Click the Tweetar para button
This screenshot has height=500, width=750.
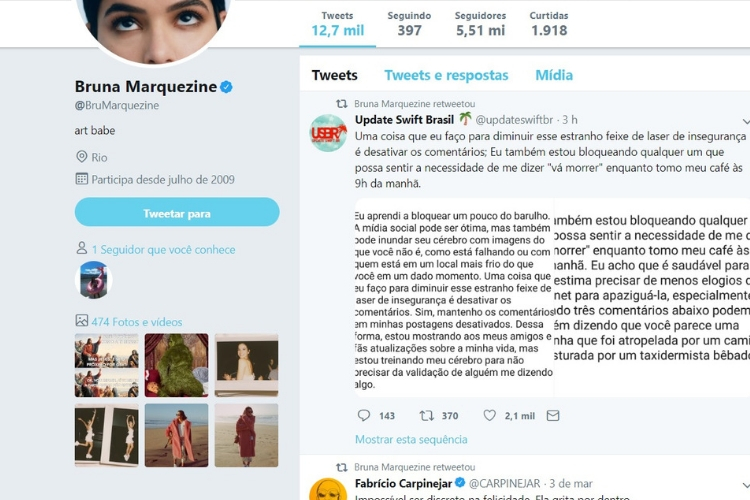[177, 212]
